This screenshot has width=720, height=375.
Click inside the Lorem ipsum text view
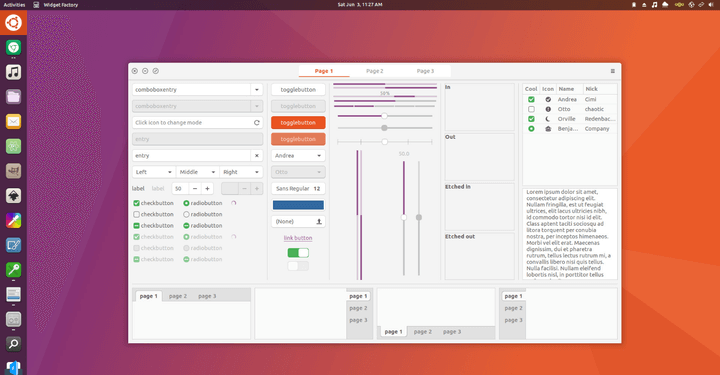[569, 233]
